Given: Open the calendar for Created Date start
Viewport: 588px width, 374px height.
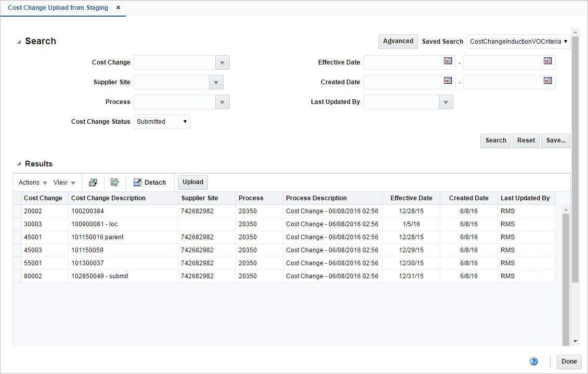Looking at the screenshot, I should [448, 81].
